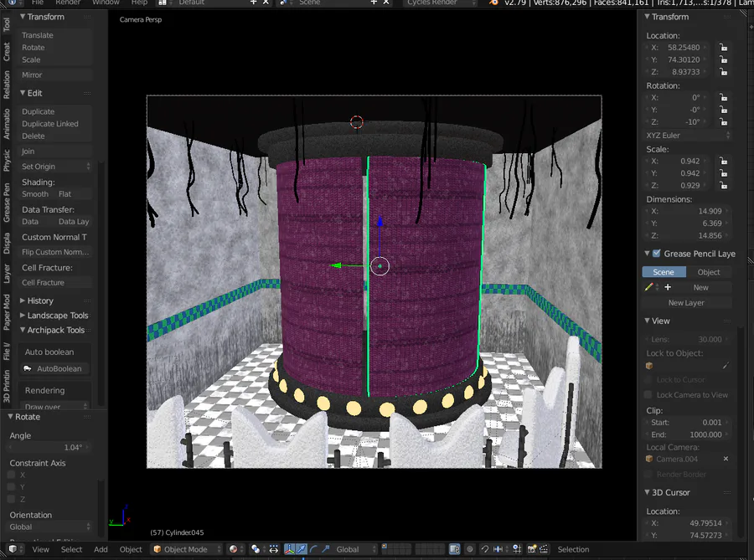The width and height of the screenshot is (754, 560).
Task: Click OpenGL render animation clapper icon
Action: [544, 549]
